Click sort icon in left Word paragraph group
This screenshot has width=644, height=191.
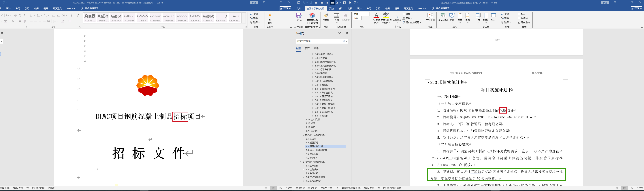click(72, 16)
